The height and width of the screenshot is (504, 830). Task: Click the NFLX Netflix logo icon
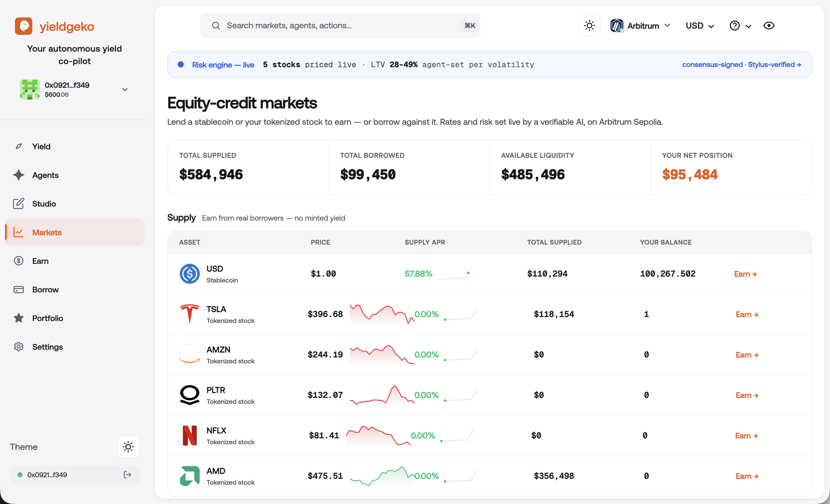190,435
